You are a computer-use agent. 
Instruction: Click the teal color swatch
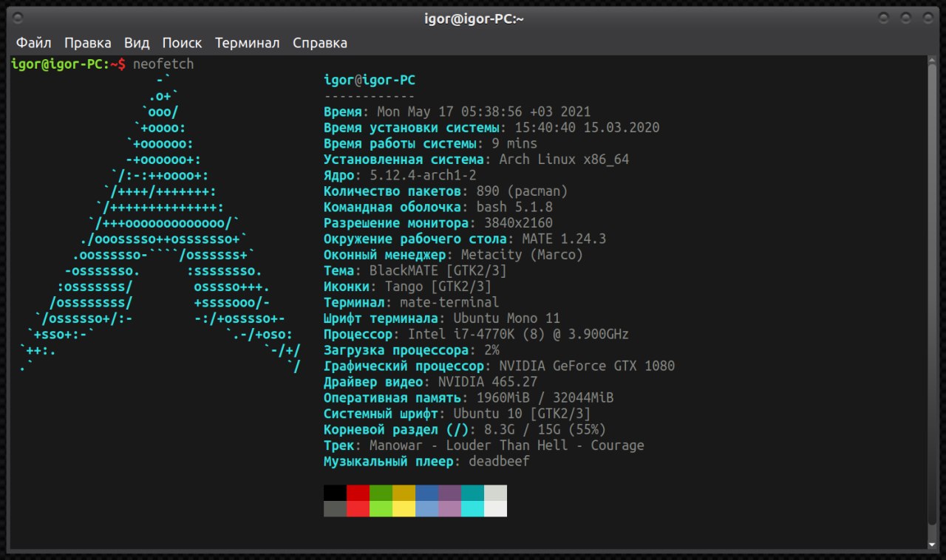pyautogui.click(x=472, y=493)
